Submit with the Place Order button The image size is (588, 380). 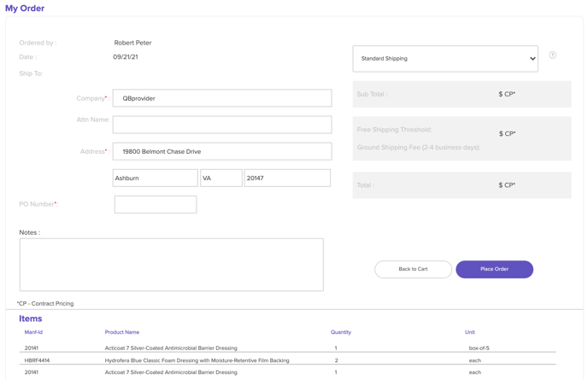(494, 269)
